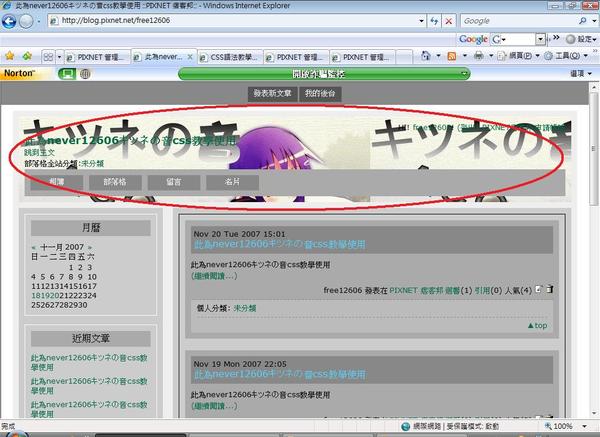Click the page vertical scrollbar up arrow

(594, 88)
